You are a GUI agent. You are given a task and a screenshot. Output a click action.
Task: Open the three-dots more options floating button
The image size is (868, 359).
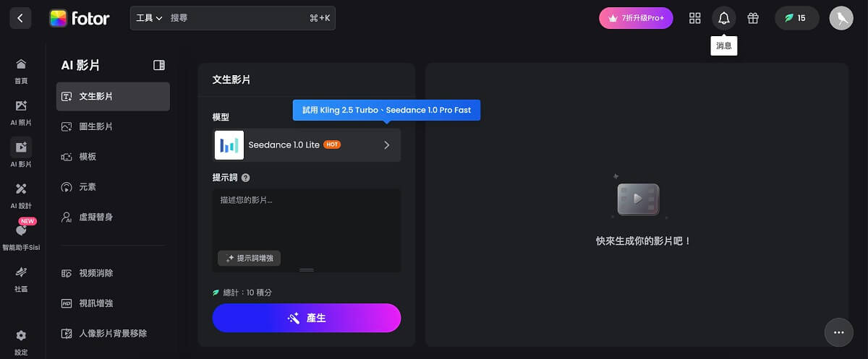[839, 332]
